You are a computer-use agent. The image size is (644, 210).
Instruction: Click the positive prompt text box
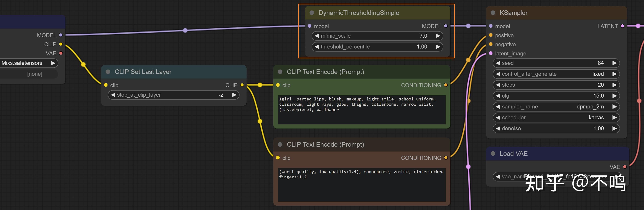tap(362, 110)
